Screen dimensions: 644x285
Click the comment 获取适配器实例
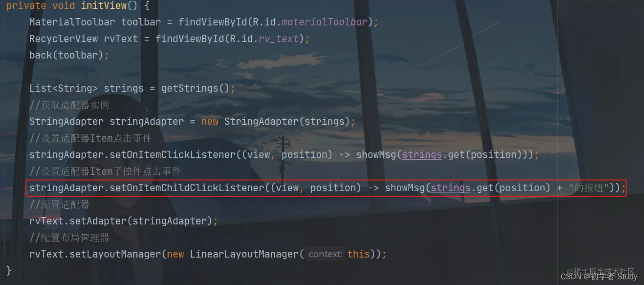69,105
